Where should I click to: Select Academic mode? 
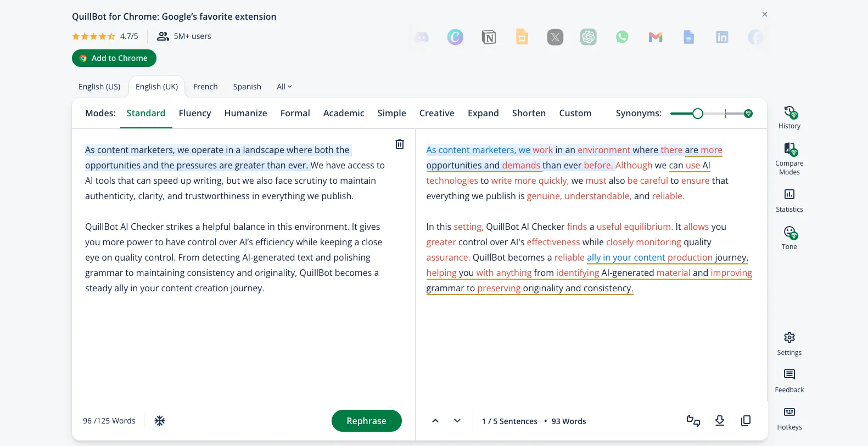(x=344, y=113)
